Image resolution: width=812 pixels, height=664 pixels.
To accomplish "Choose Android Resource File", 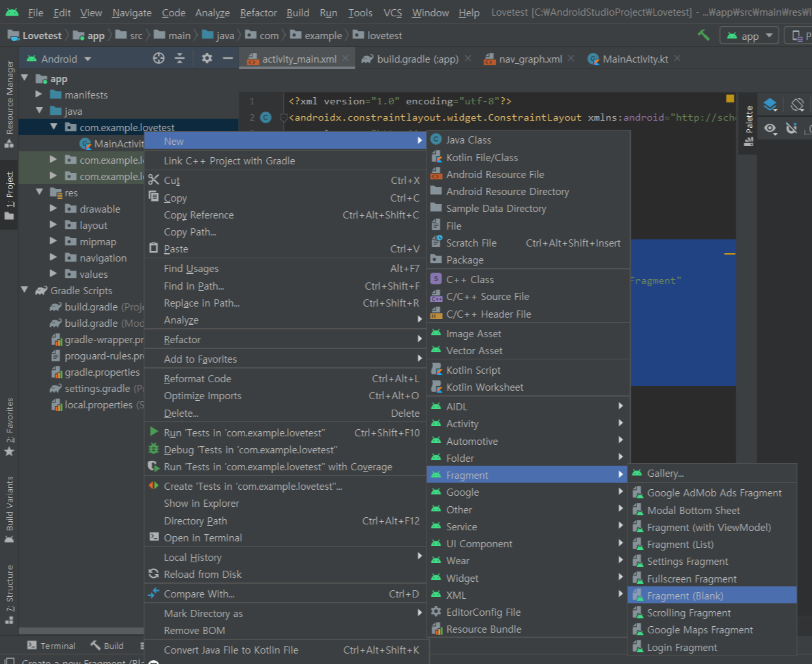I will 529,174.
